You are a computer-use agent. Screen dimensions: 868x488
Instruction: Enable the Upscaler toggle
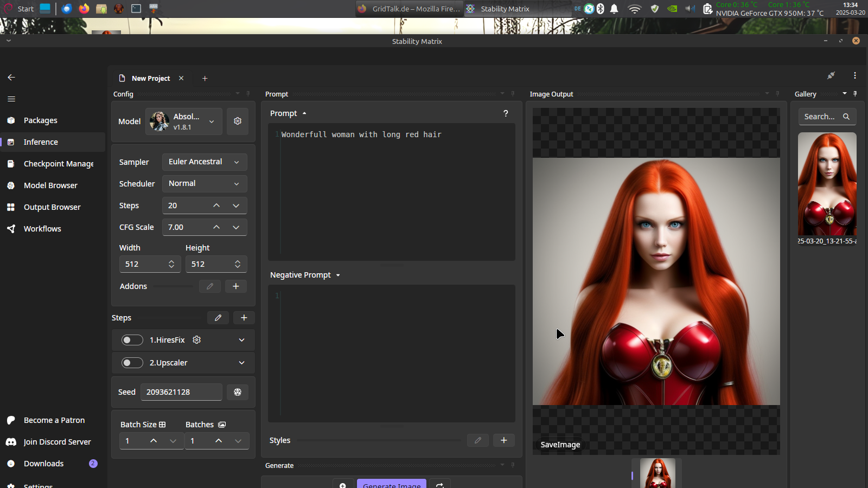tap(132, 363)
